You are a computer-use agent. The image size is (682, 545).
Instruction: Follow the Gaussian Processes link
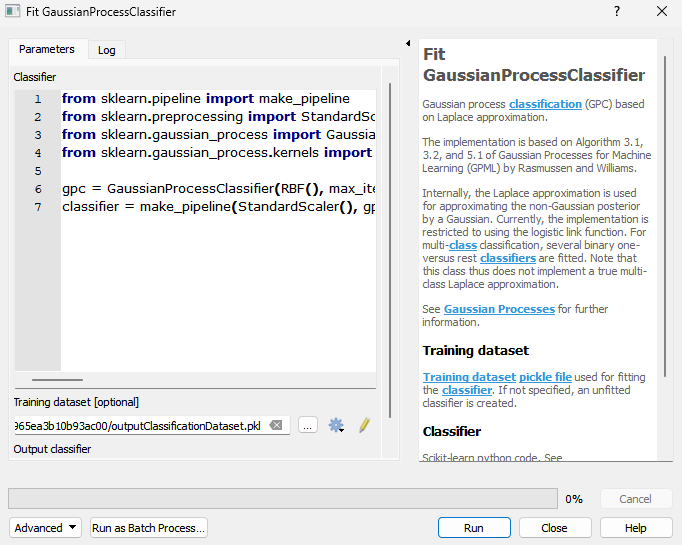499,309
